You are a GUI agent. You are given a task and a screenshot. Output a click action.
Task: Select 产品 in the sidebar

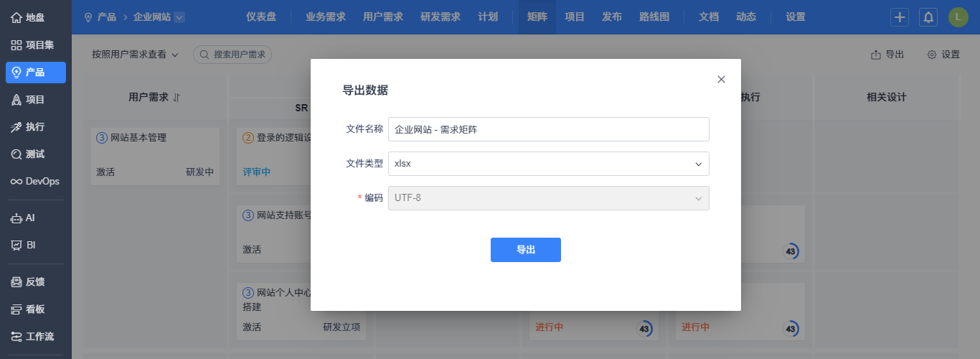[x=35, y=72]
